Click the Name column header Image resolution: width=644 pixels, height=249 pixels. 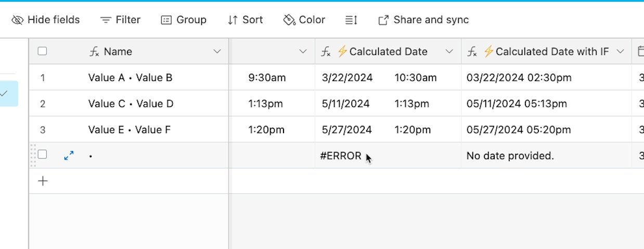[128, 52]
